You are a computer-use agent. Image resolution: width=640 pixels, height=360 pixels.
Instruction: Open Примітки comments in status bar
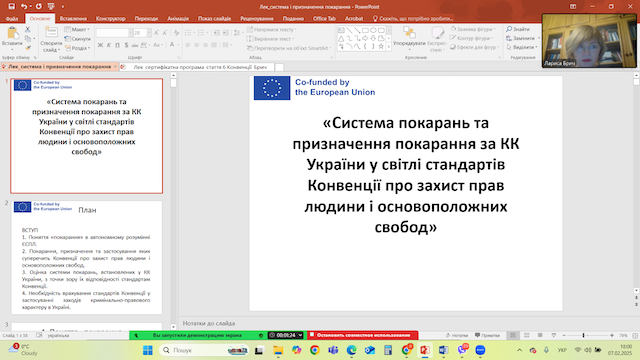487,335
